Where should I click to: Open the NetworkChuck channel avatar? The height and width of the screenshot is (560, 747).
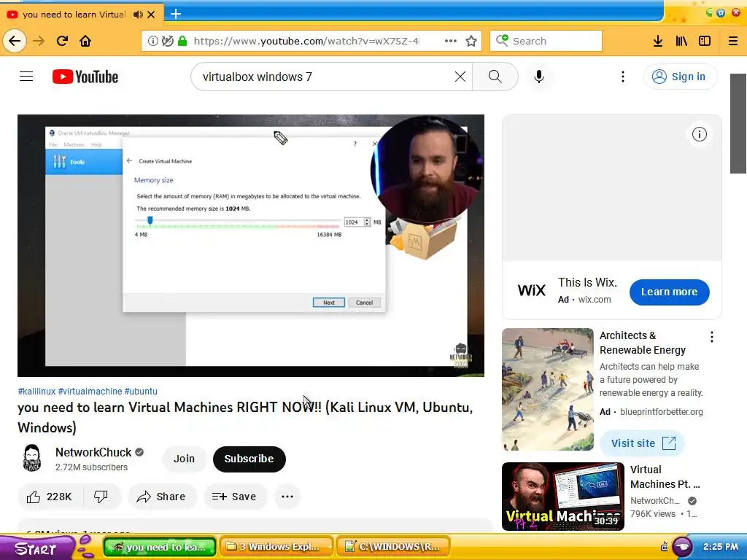32,458
